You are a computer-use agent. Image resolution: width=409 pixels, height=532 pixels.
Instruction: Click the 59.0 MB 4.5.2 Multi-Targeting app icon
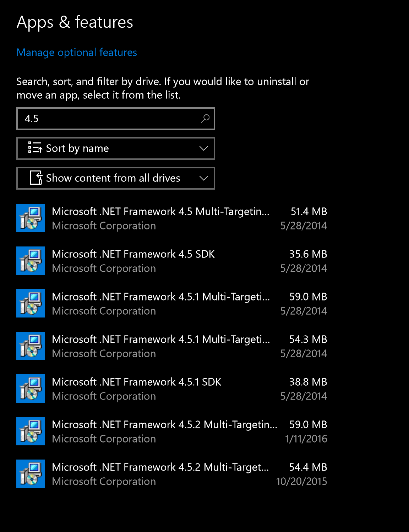(31, 431)
